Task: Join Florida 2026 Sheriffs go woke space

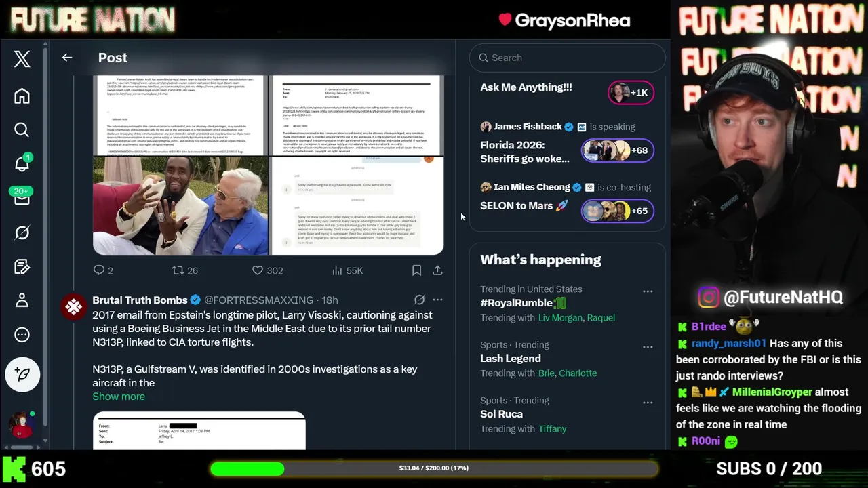Action: [525, 152]
